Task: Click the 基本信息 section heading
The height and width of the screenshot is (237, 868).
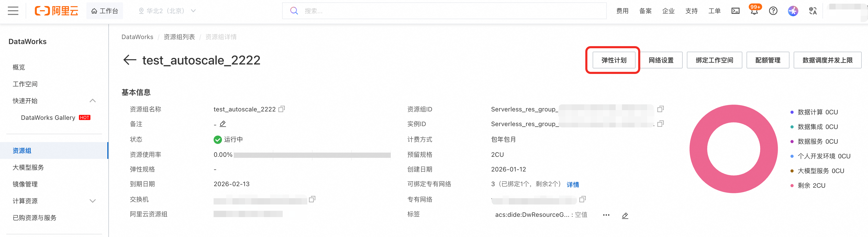Action: pos(136,92)
